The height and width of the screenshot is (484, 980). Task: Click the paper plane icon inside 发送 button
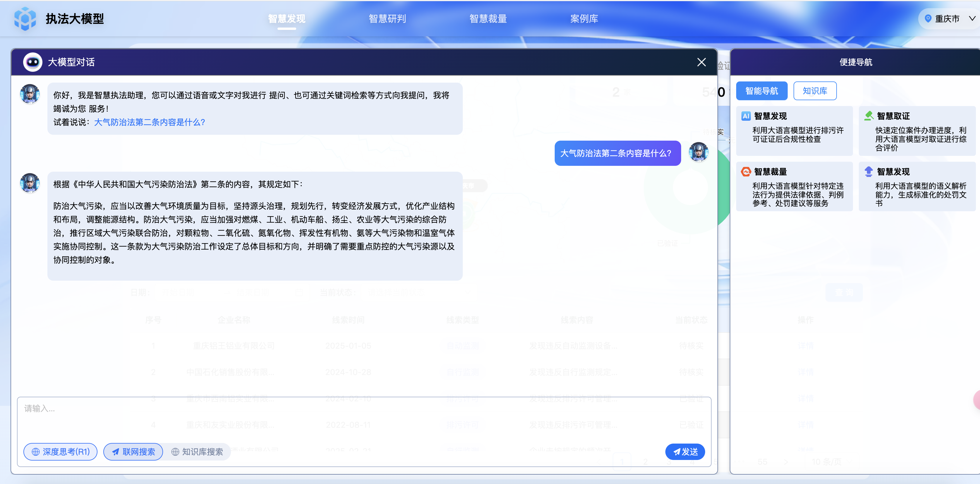pyautogui.click(x=677, y=452)
